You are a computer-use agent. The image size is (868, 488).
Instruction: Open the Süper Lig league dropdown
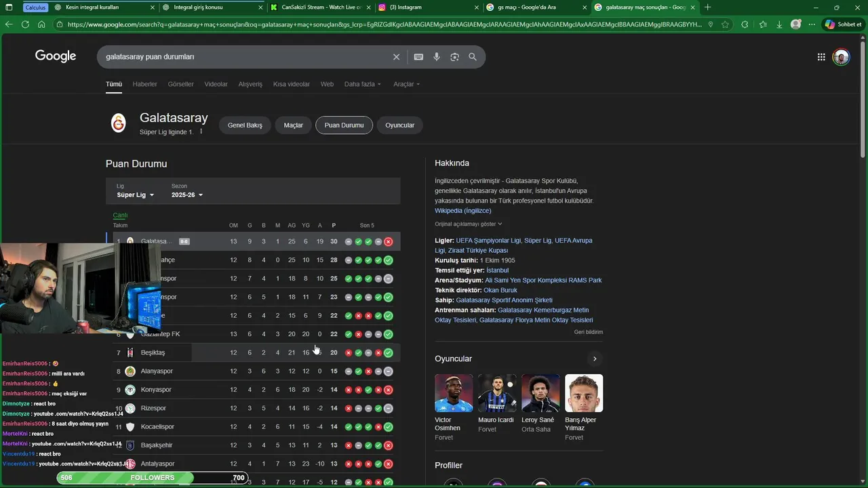point(135,195)
